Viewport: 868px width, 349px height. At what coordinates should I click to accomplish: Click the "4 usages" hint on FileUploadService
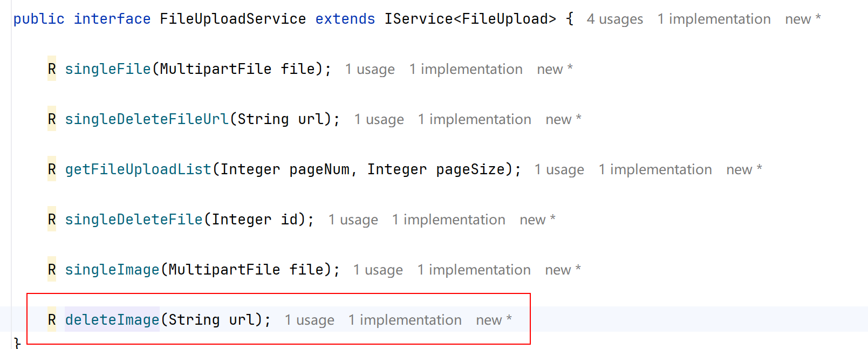[x=614, y=19]
